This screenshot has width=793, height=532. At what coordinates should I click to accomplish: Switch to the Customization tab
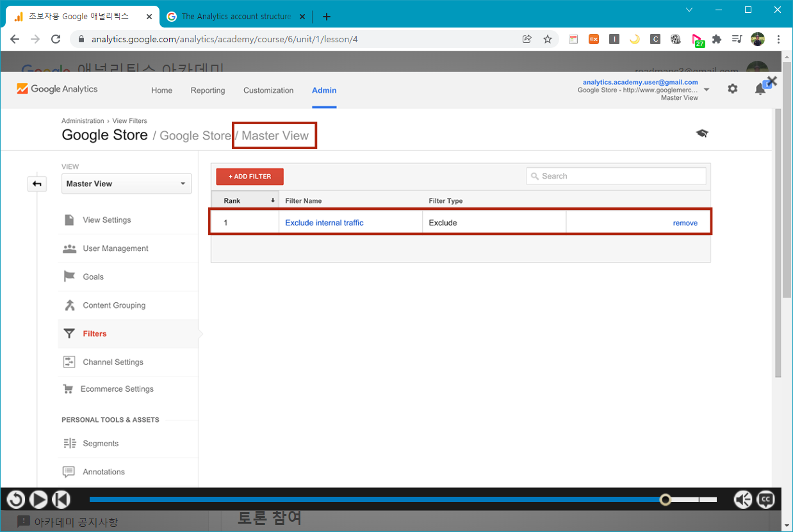(x=268, y=90)
